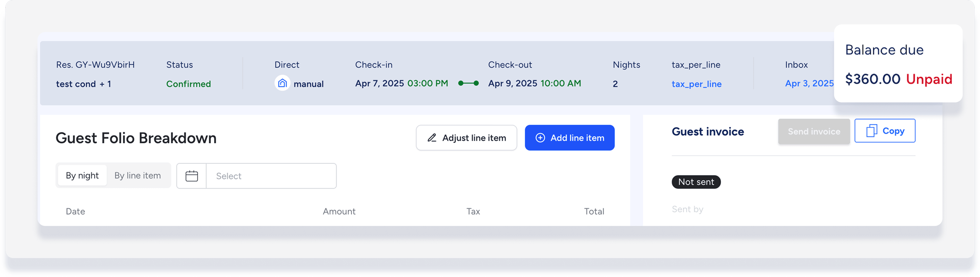This screenshot has width=980, height=277.
Task: Click the calendar icon in date picker
Action: [191, 176]
